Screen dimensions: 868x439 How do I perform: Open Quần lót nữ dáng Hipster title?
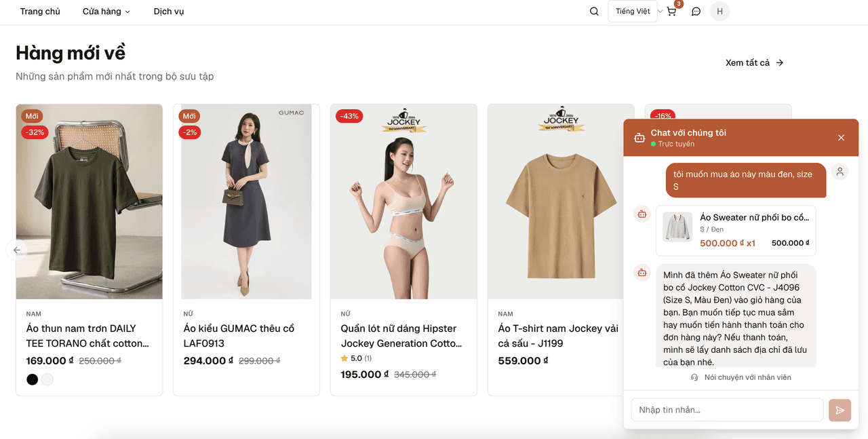coord(401,336)
